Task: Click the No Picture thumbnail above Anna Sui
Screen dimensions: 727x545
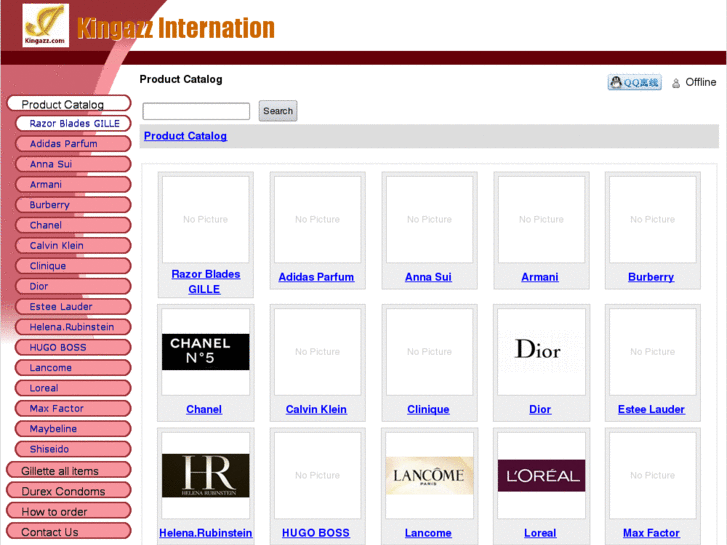Action: pos(429,219)
